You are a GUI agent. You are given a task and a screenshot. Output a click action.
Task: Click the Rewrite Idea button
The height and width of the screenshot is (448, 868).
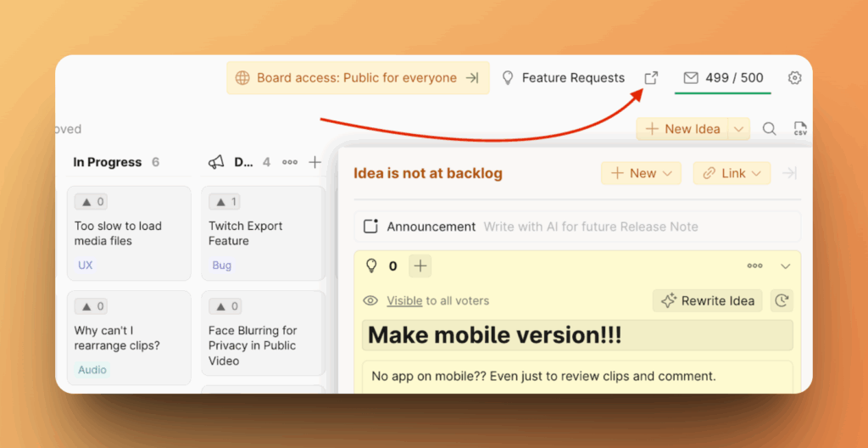point(708,300)
